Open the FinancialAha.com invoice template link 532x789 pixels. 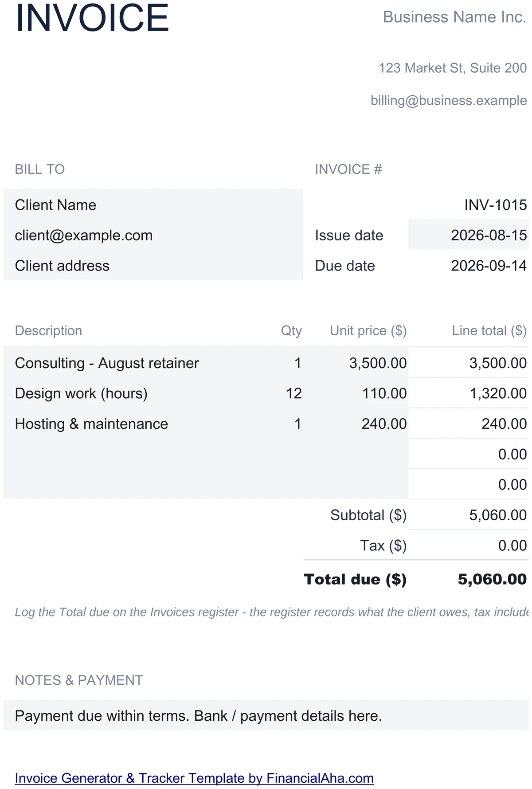point(194,778)
